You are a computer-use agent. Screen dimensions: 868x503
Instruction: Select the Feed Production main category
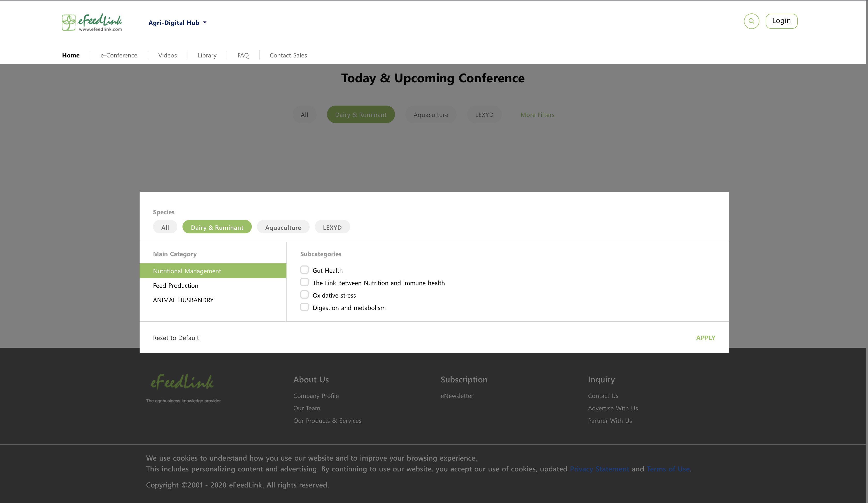[176, 285]
